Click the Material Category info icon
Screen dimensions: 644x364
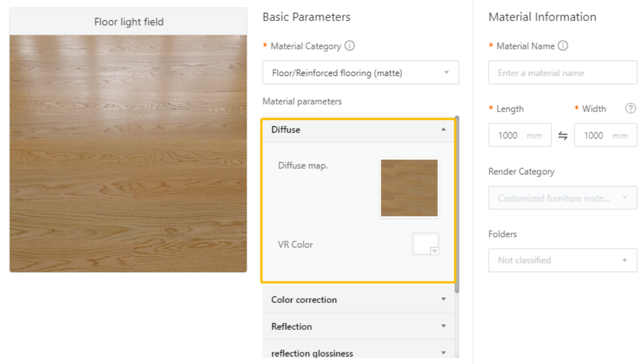click(350, 46)
